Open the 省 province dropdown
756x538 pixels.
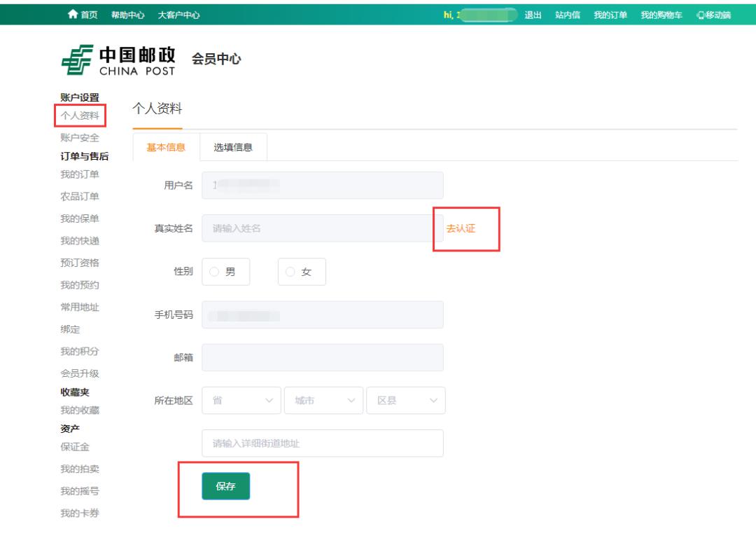(241, 400)
